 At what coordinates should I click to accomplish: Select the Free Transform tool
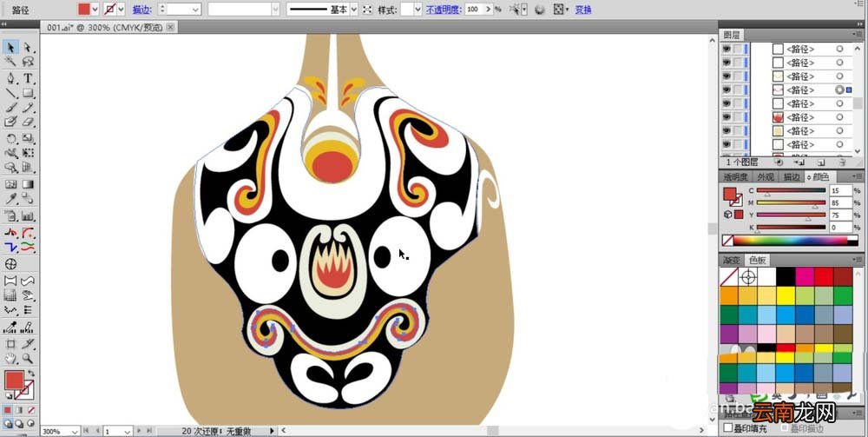point(28,153)
